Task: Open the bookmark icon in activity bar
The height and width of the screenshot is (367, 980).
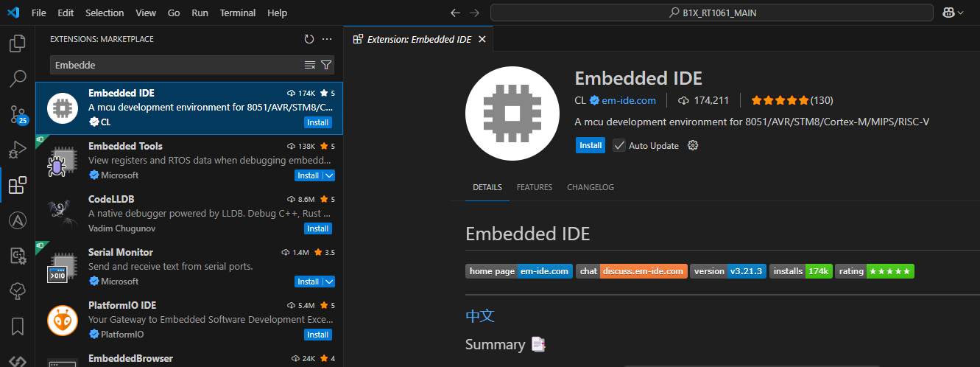Action: 18,326
